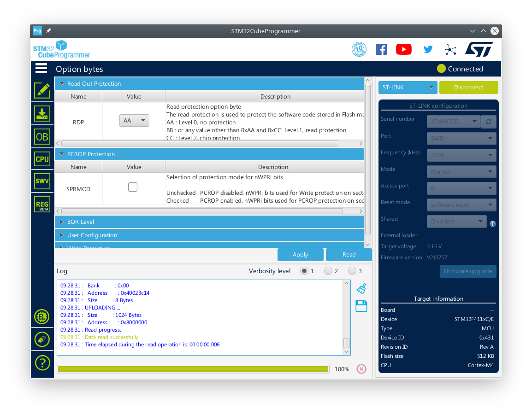The width and height of the screenshot is (532, 415).
Task: Open the YouTube link icon
Action: (404, 49)
